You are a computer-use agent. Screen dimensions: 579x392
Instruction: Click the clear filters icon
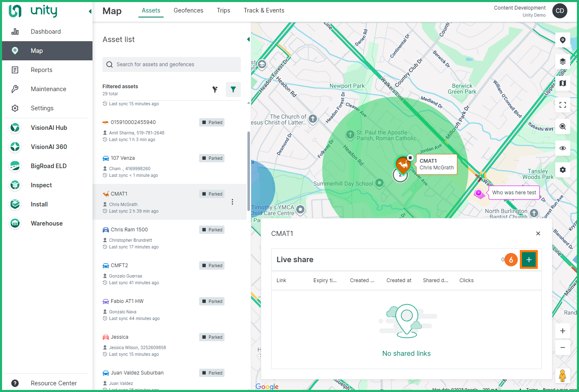click(215, 89)
